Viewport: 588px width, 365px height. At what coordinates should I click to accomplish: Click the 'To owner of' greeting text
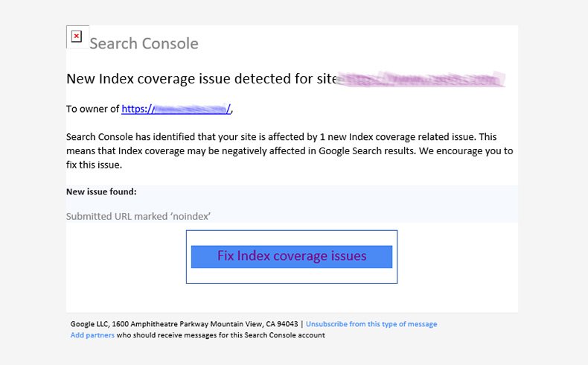click(92, 109)
